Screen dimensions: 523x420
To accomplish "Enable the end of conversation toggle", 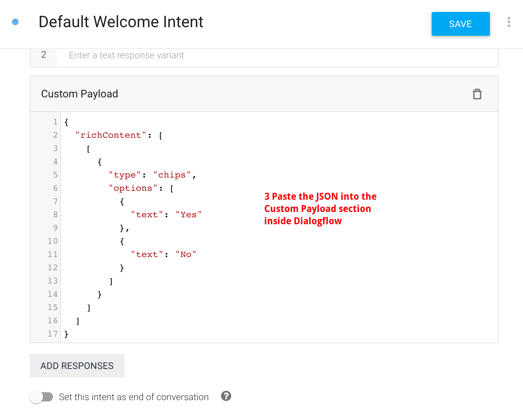I will pyautogui.click(x=41, y=396).
